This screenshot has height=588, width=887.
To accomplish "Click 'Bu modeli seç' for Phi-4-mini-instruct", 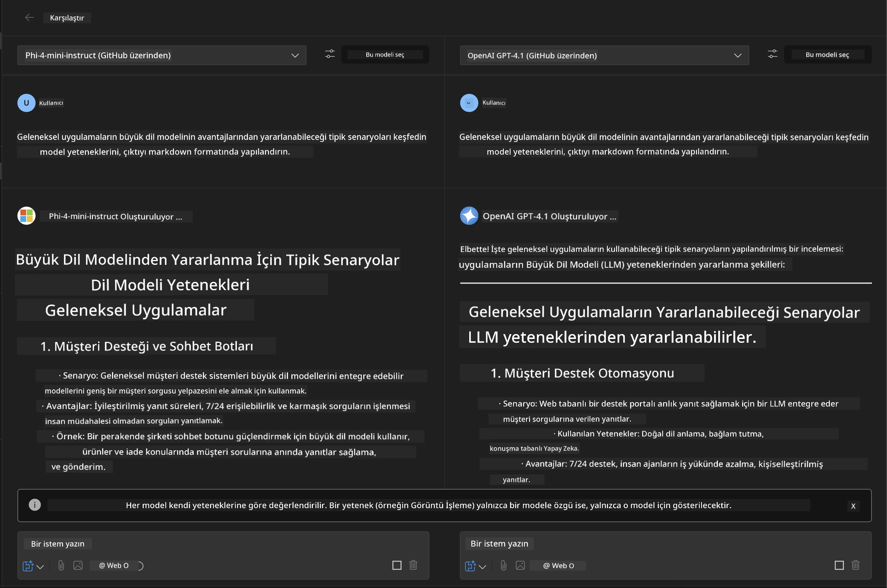I will (x=385, y=54).
